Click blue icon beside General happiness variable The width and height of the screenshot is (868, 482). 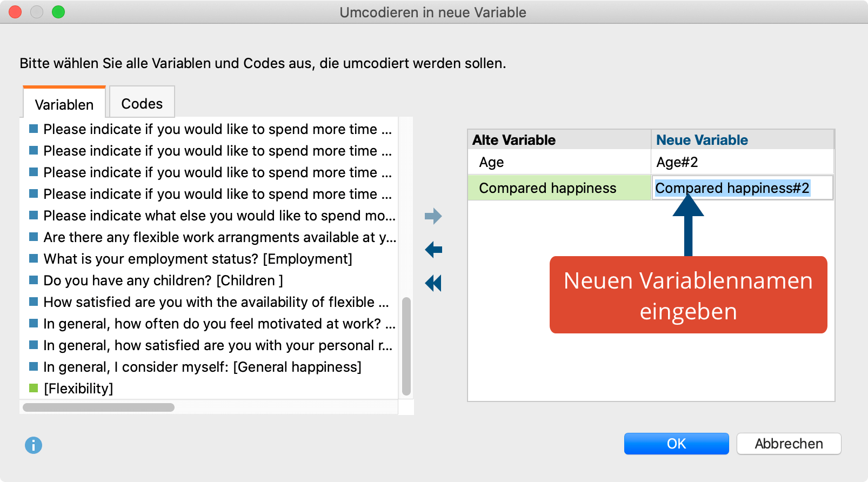(34, 366)
